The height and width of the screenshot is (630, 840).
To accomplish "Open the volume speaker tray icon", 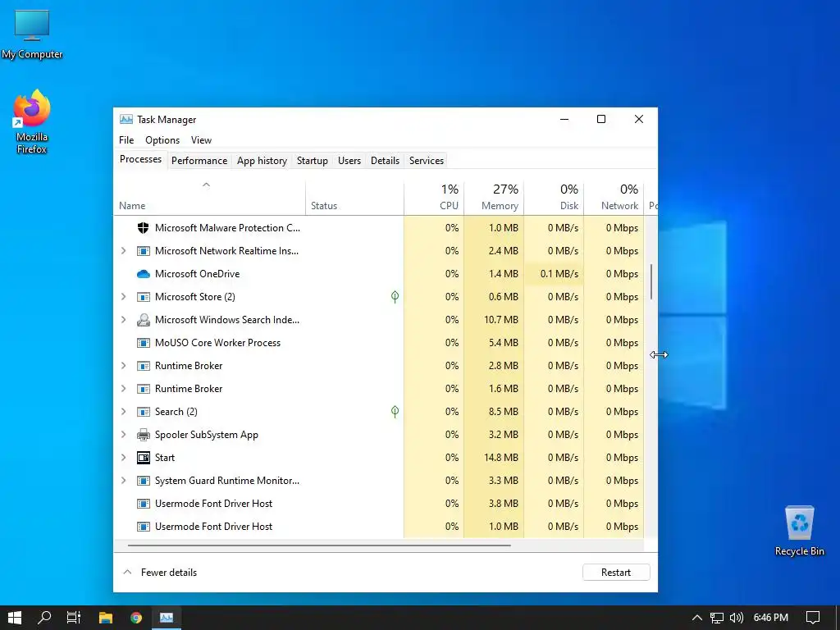I will tap(737, 618).
